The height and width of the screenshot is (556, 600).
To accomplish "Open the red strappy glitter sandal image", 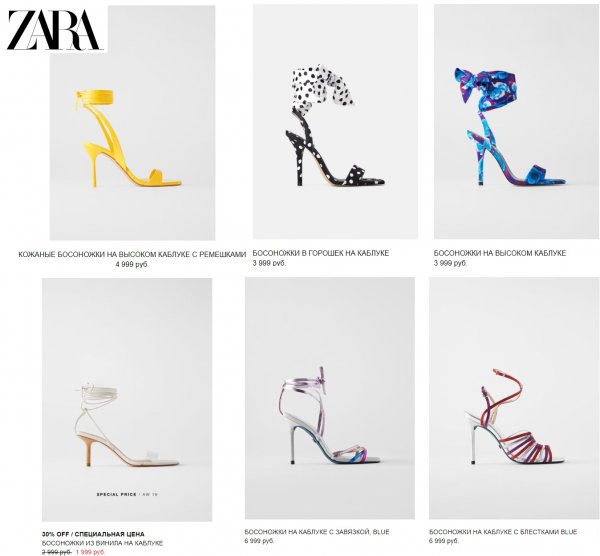I will click(514, 398).
